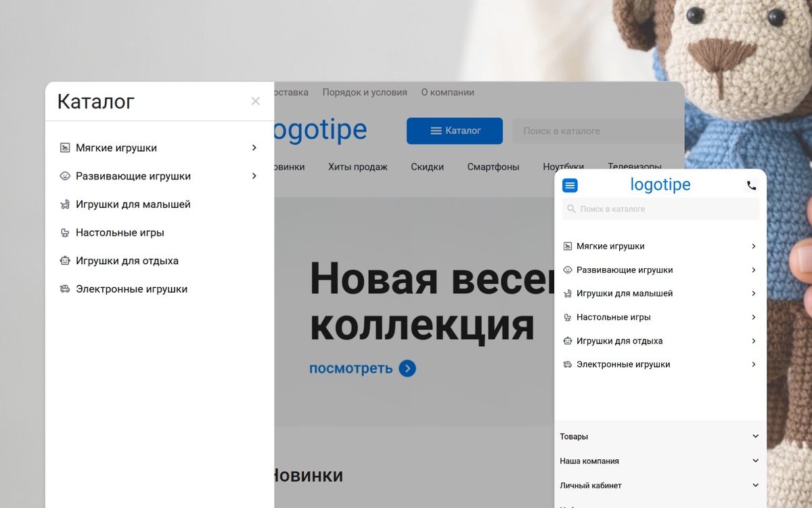Open the mobile hamburger menu button

[570, 186]
